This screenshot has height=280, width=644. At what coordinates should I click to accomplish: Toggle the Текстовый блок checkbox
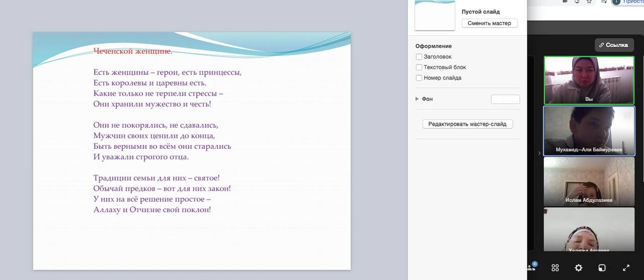[419, 67]
